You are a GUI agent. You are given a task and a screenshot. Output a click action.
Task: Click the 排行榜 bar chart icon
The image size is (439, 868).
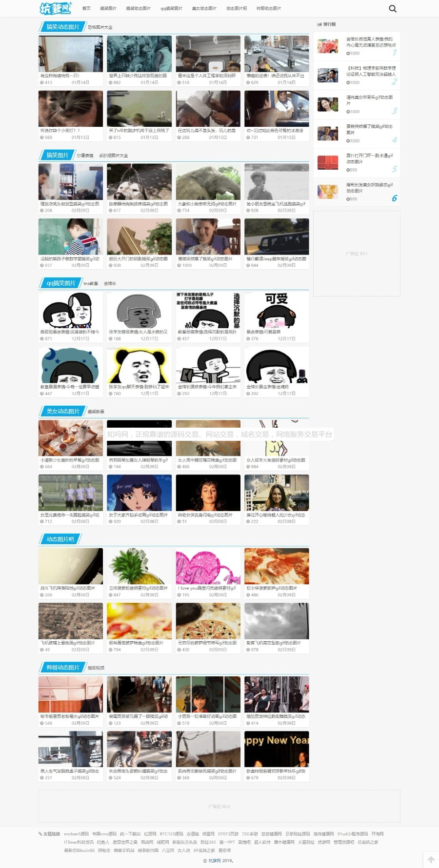[x=319, y=24]
